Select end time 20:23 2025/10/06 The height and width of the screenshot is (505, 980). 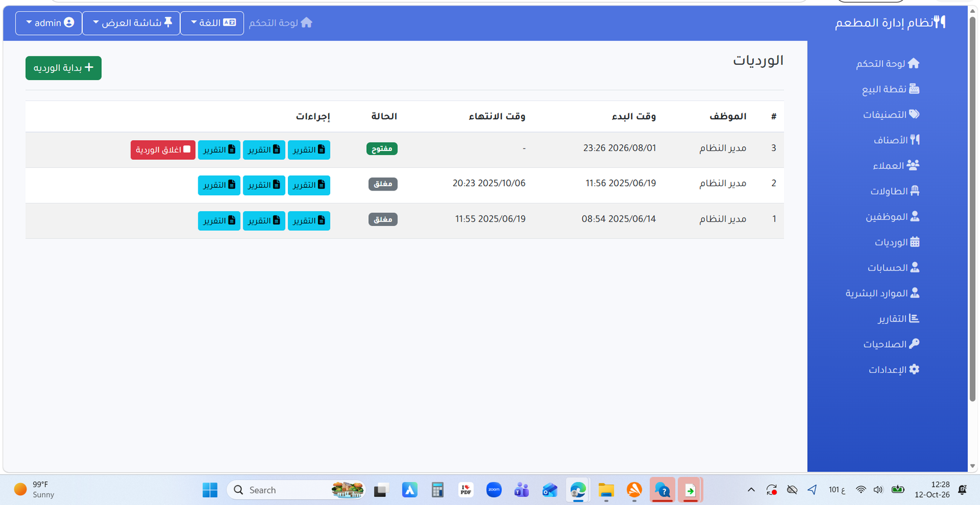click(x=489, y=183)
